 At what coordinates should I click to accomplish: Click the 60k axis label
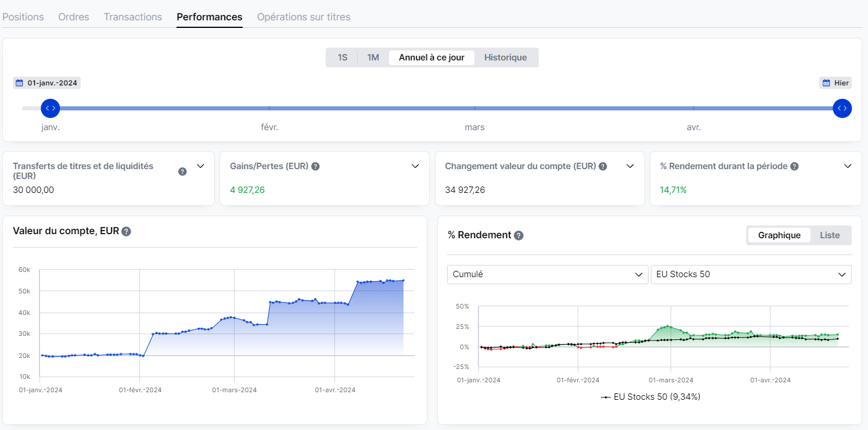click(x=24, y=270)
